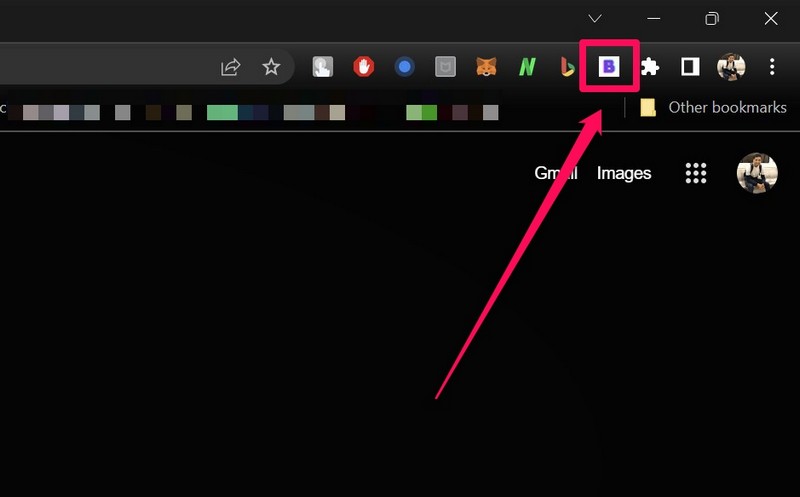Click the share page icon in address bar

click(231, 67)
